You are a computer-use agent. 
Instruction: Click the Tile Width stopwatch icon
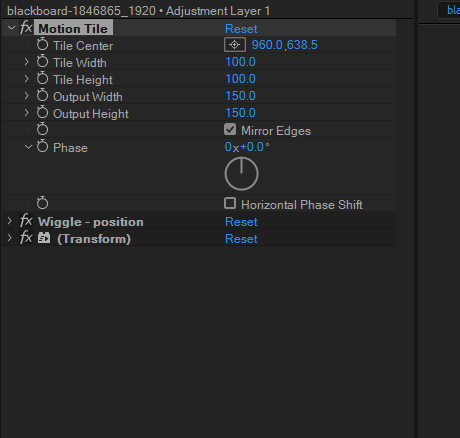click(42, 61)
